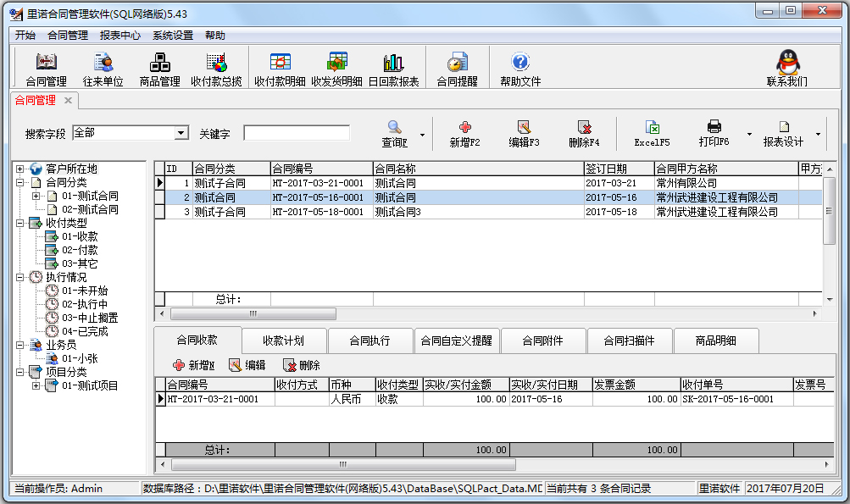The height and width of the screenshot is (504, 850).
Task: Click the contract grid horizontal scrollbar thumb
Action: tap(253, 313)
